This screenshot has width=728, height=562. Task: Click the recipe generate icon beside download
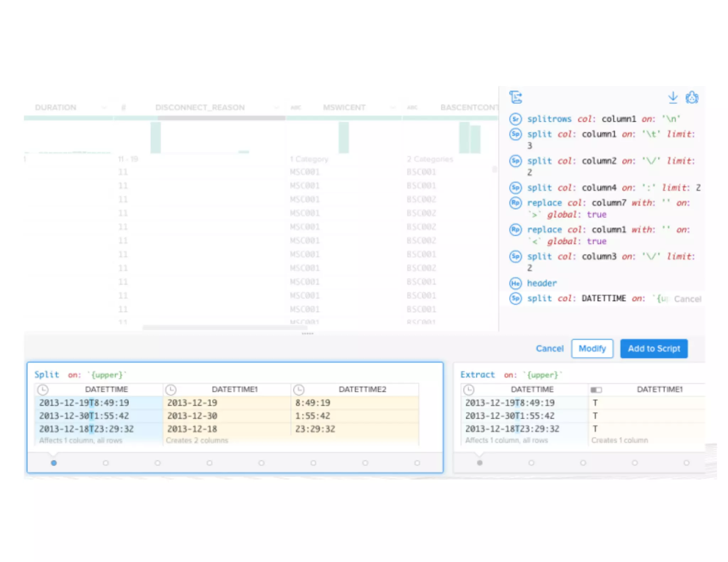point(692,97)
